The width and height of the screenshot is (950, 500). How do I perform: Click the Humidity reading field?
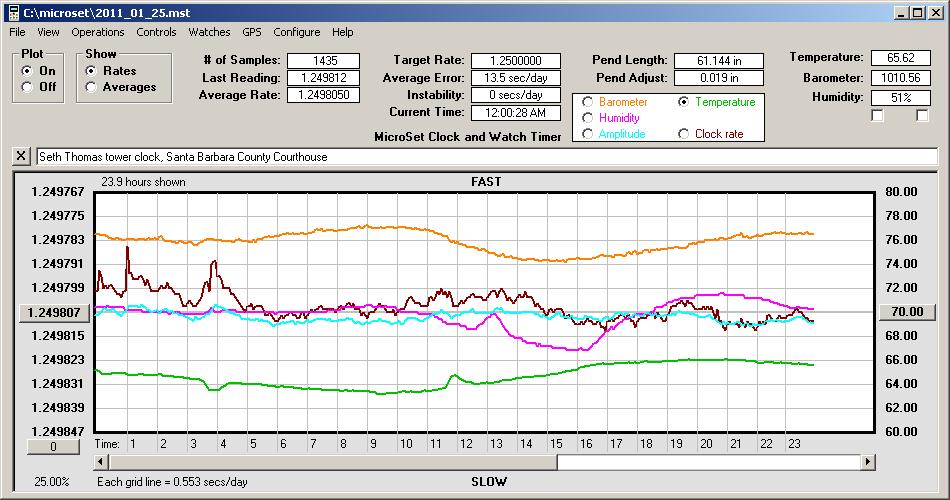900,98
